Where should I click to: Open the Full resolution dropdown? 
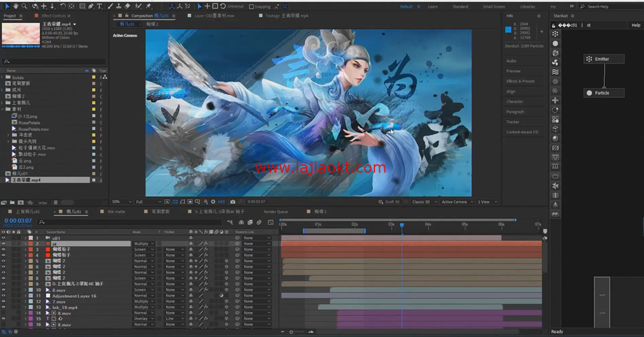click(148, 201)
